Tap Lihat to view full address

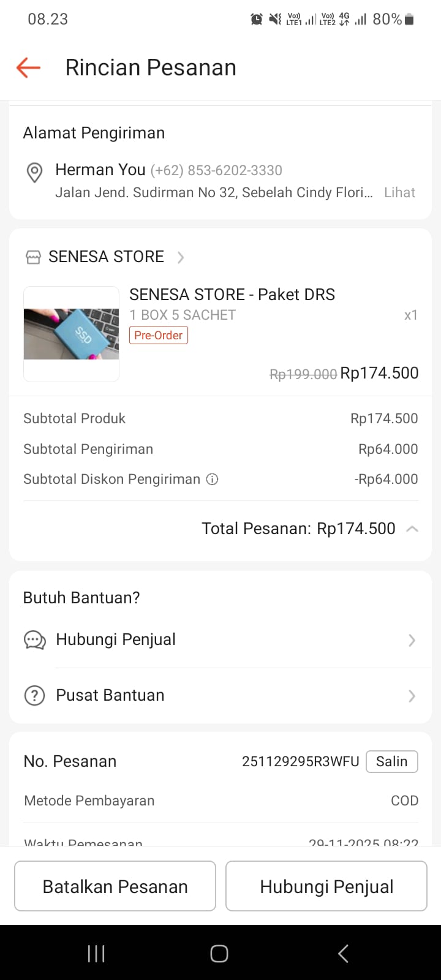[x=399, y=192]
